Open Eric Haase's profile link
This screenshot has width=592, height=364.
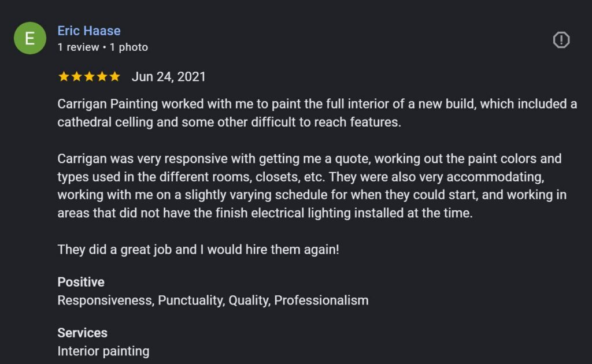(x=88, y=30)
